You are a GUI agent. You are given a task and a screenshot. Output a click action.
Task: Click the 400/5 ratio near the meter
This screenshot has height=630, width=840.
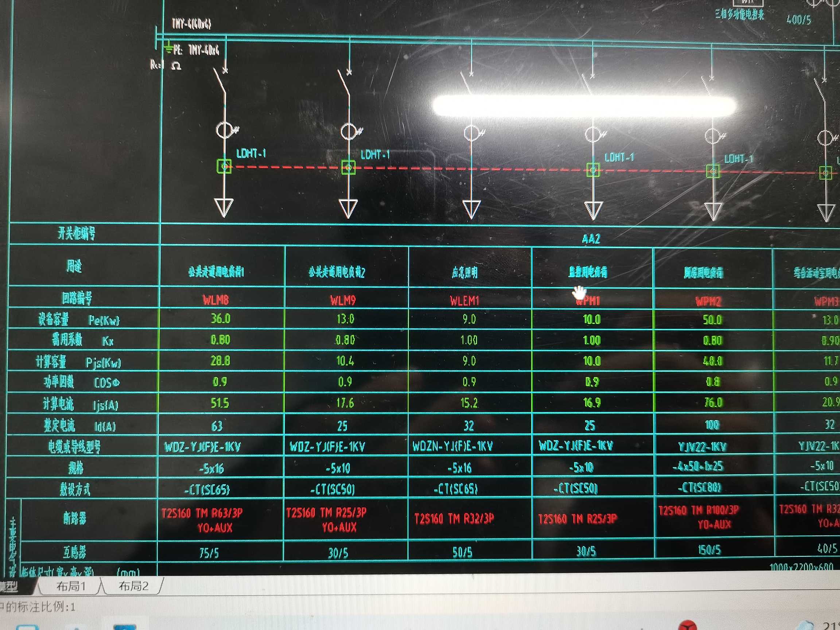(x=799, y=19)
